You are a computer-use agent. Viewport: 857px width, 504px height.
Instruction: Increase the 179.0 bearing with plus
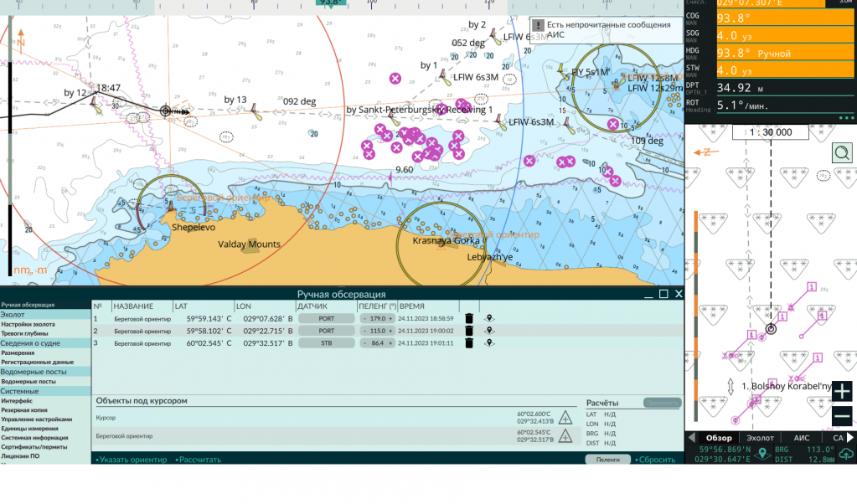(x=390, y=318)
